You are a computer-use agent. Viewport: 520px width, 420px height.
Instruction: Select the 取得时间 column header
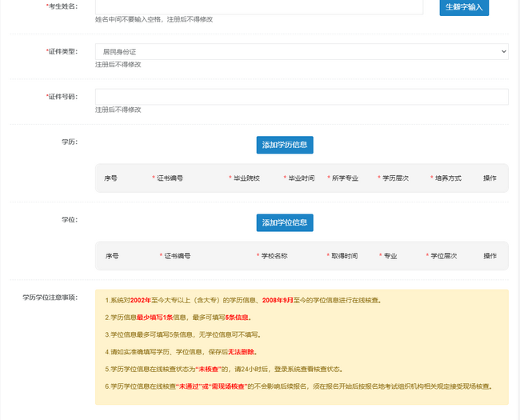tap(343, 256)
